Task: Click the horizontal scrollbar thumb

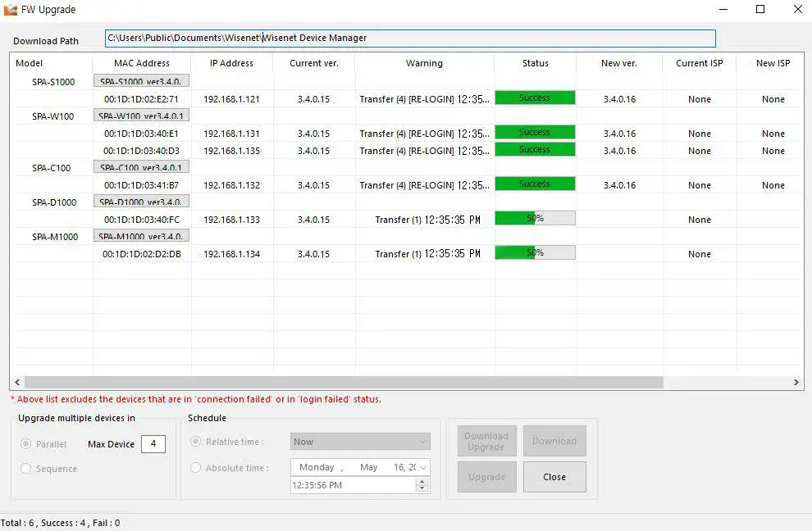Action: click(344, 382)
